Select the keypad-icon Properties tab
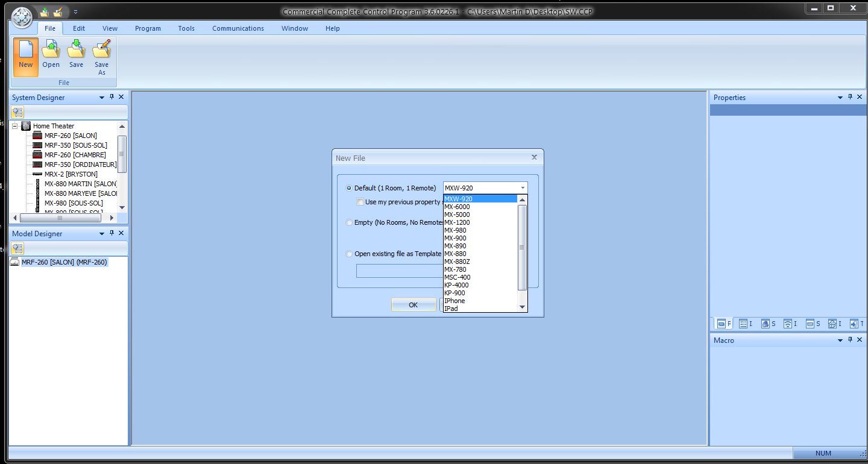 (746, 324)
